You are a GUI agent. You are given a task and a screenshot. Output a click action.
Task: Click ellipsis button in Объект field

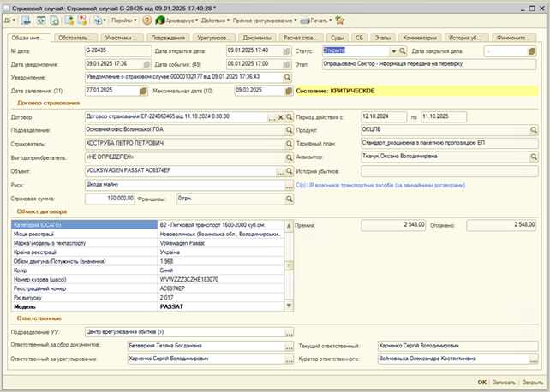coord(280,171)
